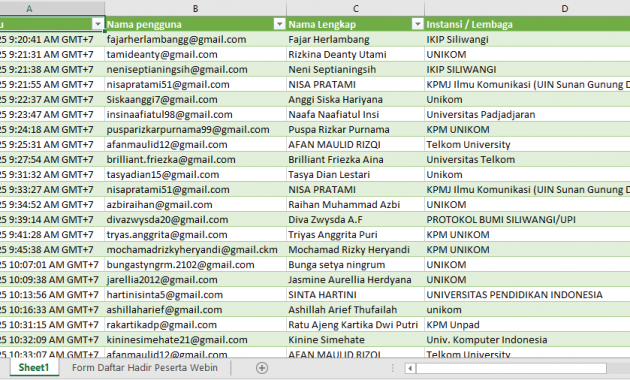Select column B header
Image resolution: width=630 pixels, height=380 pixels.
click(196, 8)
